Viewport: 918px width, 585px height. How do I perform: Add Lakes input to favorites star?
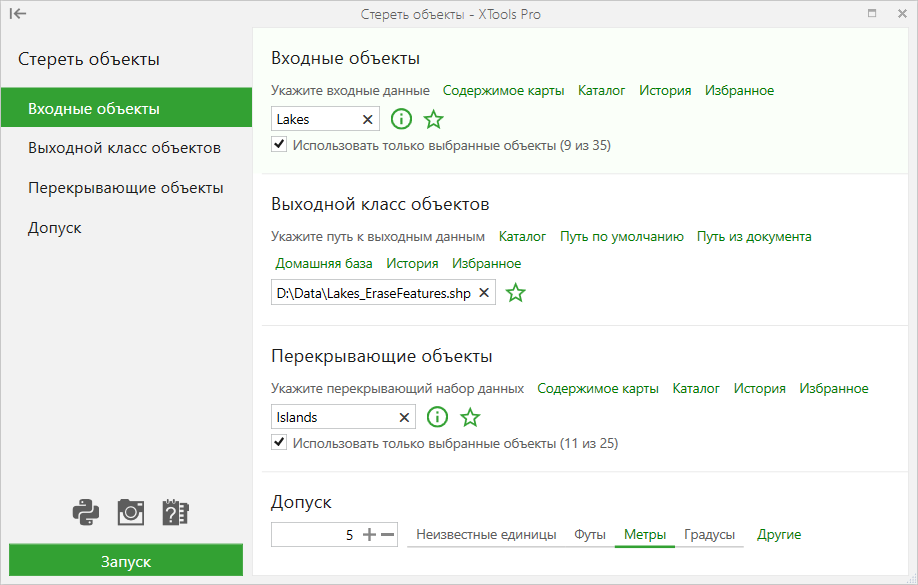coord(433,119)
